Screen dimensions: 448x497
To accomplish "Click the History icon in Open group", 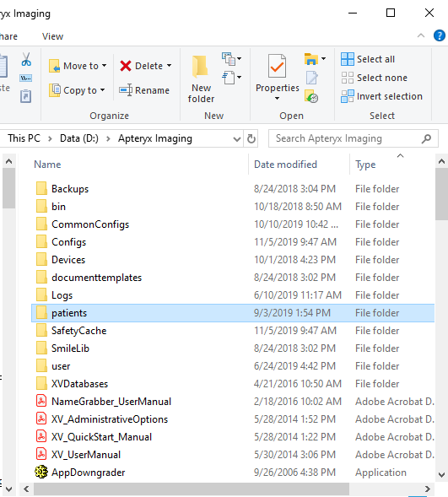I will click(311, 96).
